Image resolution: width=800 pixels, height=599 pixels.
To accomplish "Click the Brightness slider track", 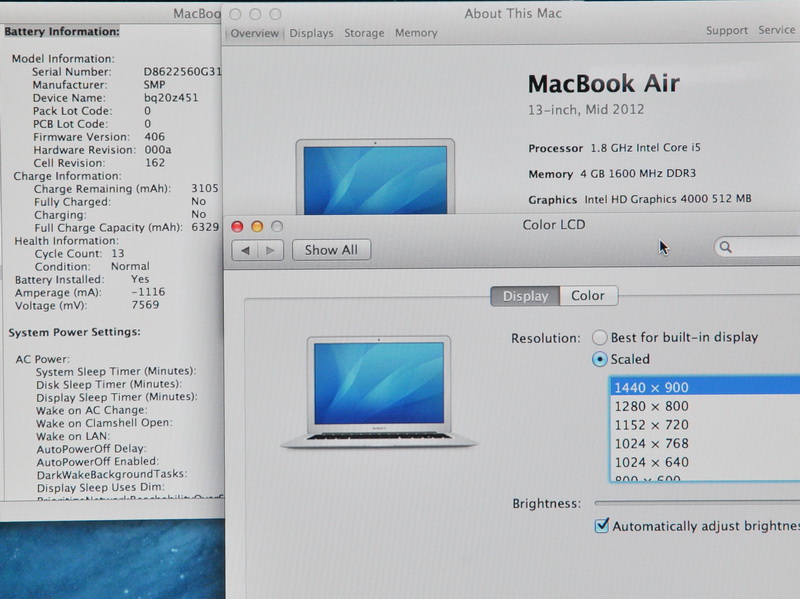I will (x=697, y=503).
